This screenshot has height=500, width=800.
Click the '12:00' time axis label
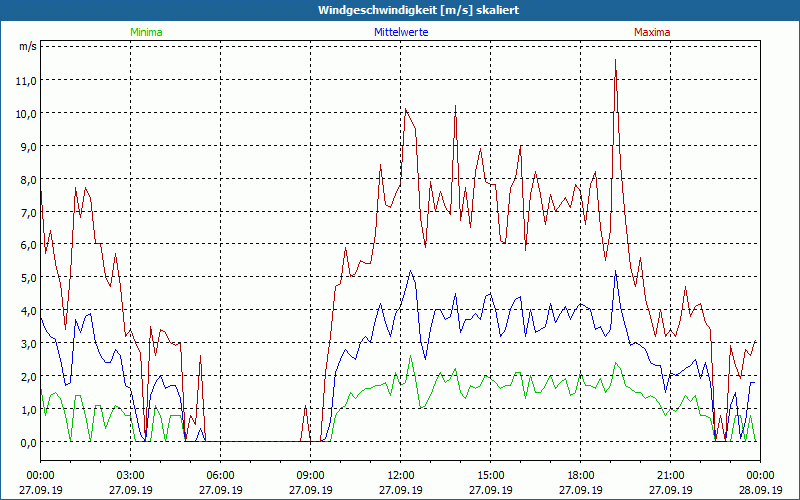click(401, 476)
